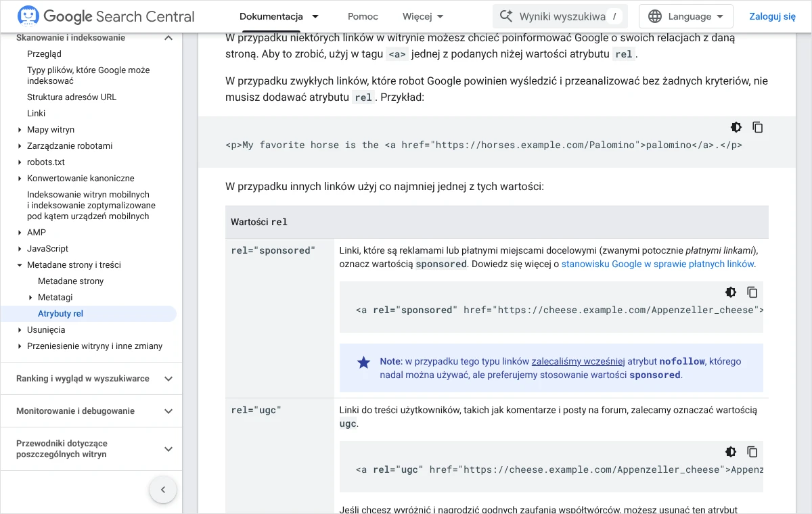Follow the zalecaliśmy wcześniej link in the note
This screenshot has height=514, width=812.
point(578,361)
